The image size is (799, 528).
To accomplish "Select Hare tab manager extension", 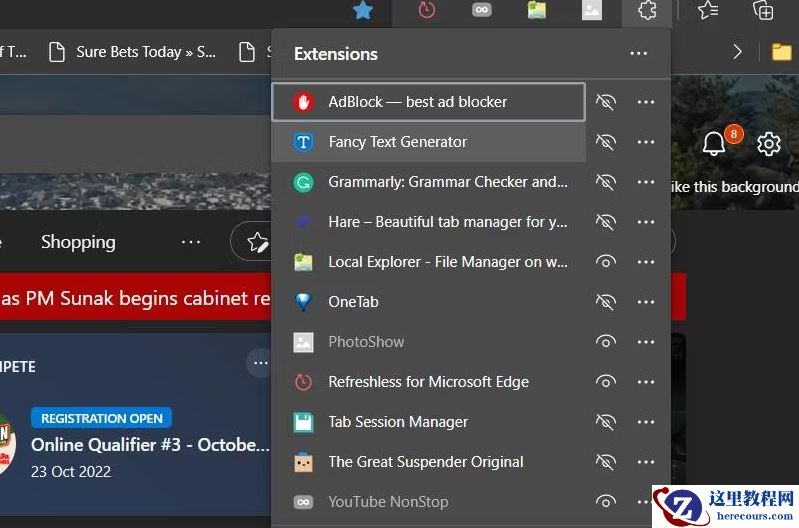I will (x=429, y=222).
